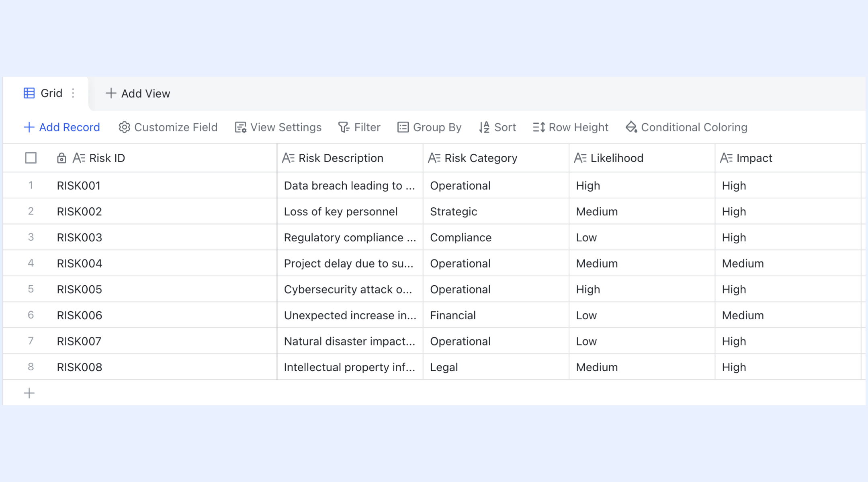This screenshot has height=482, width=868.
Task: Click the plus icon beside Add View
Action: click(x=111, y=93)
